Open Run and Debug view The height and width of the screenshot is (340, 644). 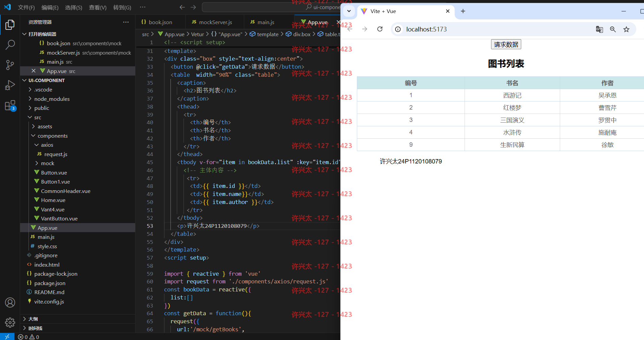[x=10, y=85]
